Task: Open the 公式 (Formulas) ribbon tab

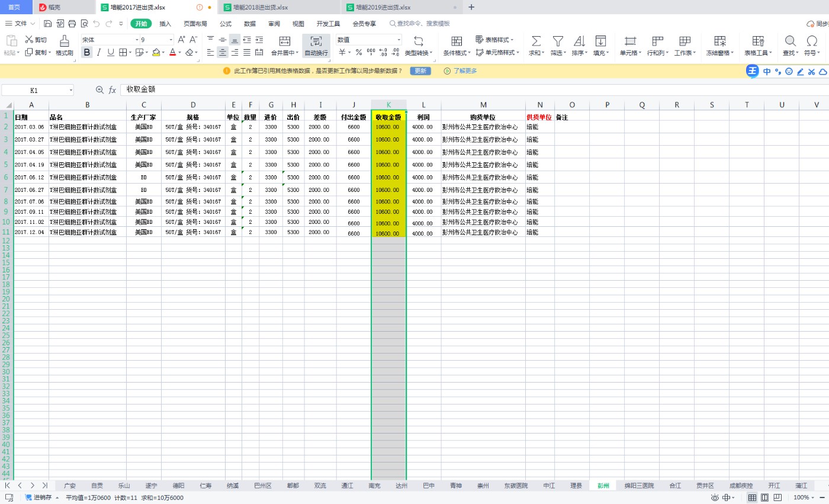Action: click(226, 24)
